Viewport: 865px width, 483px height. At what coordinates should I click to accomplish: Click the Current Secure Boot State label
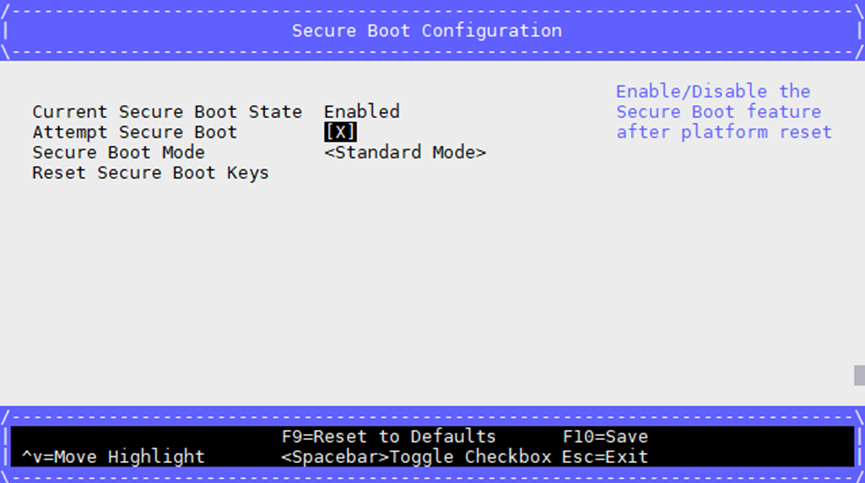[167, 112]
